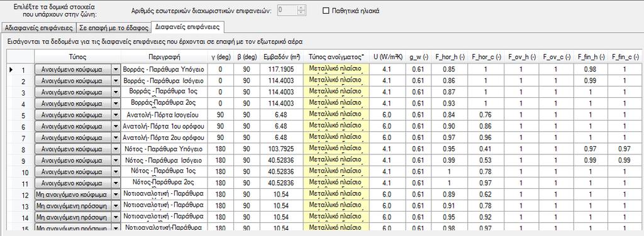Open the Σε επαφή με το έδαφος tab
This screenshot has width=644, height=236.
coord(113,28)
